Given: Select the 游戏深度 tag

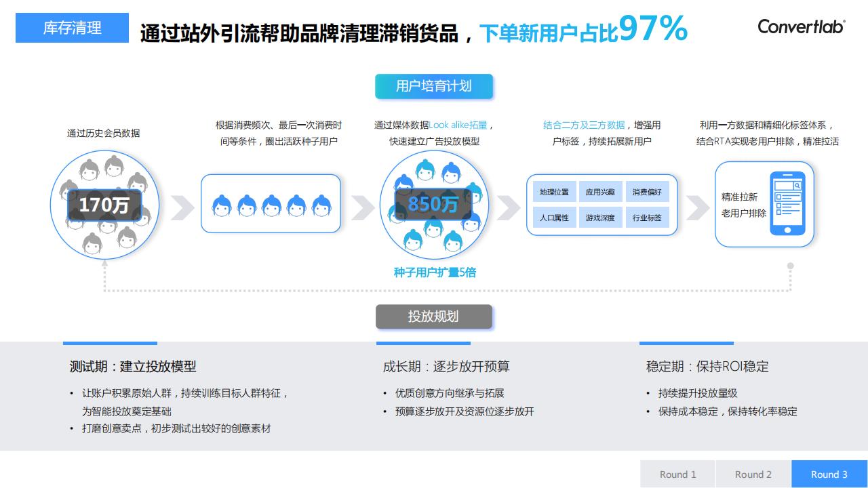Looking at the screenshot, I should point(600,218).
